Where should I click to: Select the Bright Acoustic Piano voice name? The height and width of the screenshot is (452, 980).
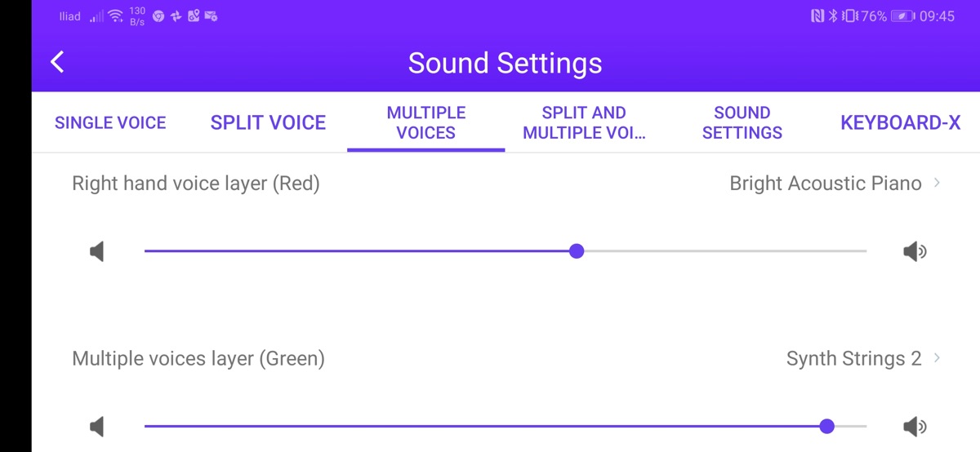(x=825, y=184)
